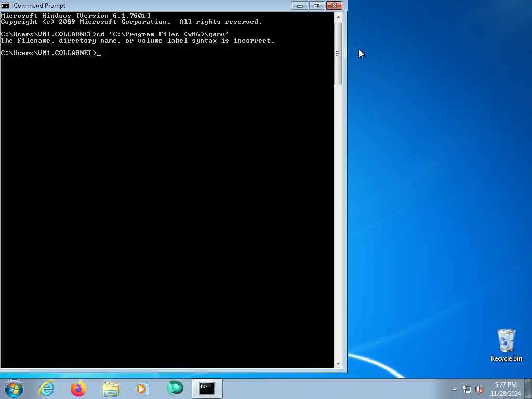This screenshot has width=532, height=399.
Task: Click the Command Prompt title bar icon
Action: click(x=5, y=5)
